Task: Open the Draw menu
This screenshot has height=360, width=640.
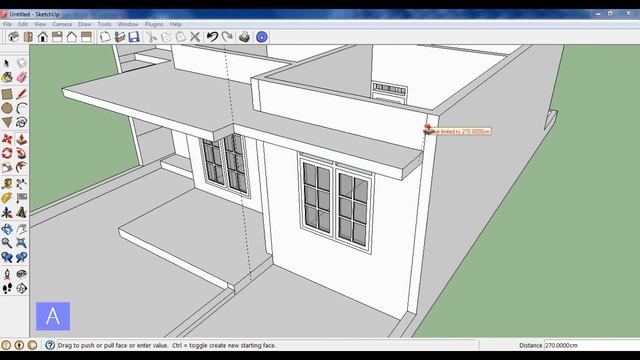Action: (84, 24)
